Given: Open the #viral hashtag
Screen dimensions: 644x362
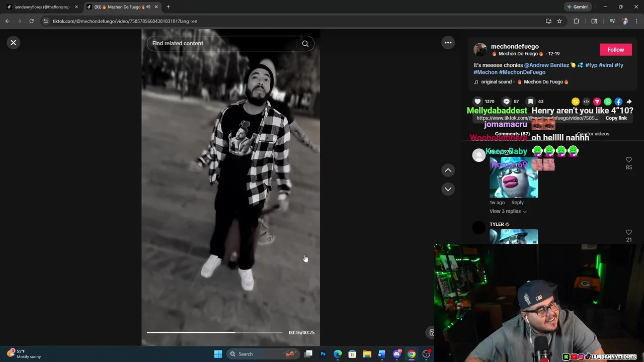Looking at the screenshot, I should [606, 65].
